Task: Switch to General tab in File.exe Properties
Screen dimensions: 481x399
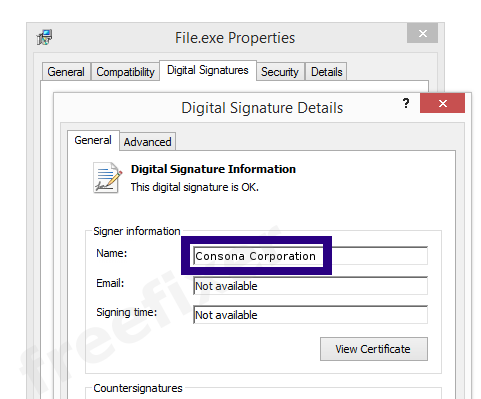Action: (66, 72)
